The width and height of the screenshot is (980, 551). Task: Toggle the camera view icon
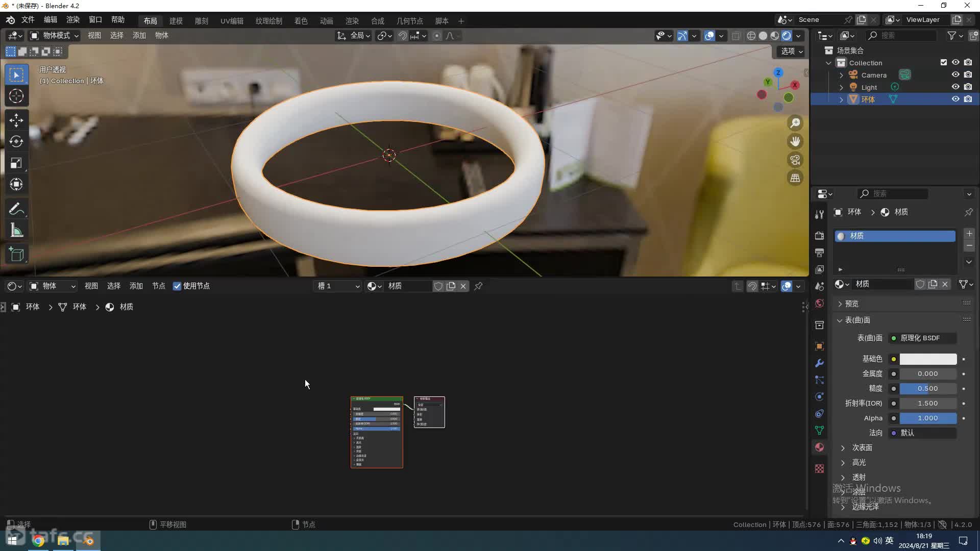795,160
